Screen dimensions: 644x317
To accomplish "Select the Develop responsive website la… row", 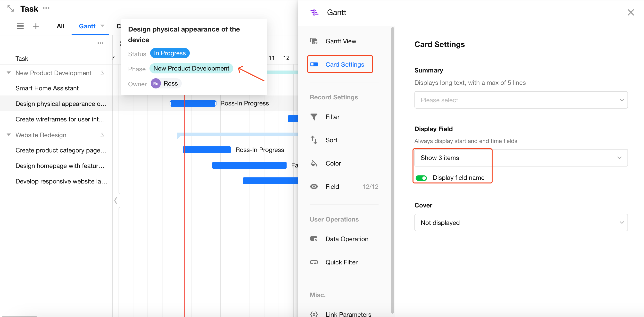I will pyautogui.click(x=56, y=181).
